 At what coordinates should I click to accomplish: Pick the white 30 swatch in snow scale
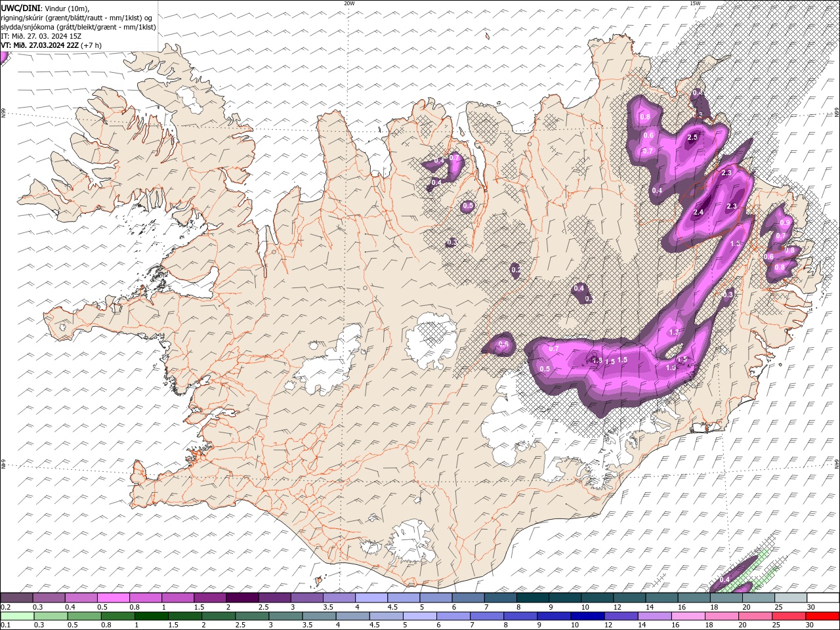point(823,597)
